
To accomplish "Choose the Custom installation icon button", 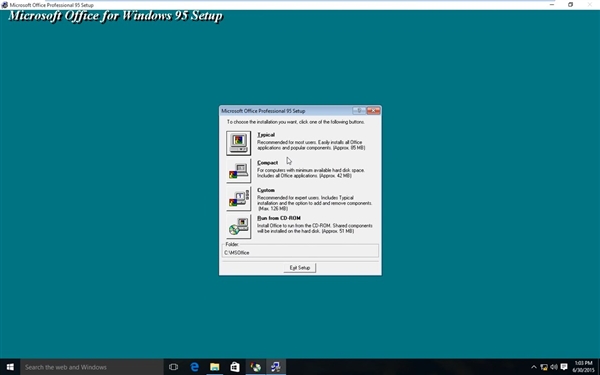I will [238, 199].
